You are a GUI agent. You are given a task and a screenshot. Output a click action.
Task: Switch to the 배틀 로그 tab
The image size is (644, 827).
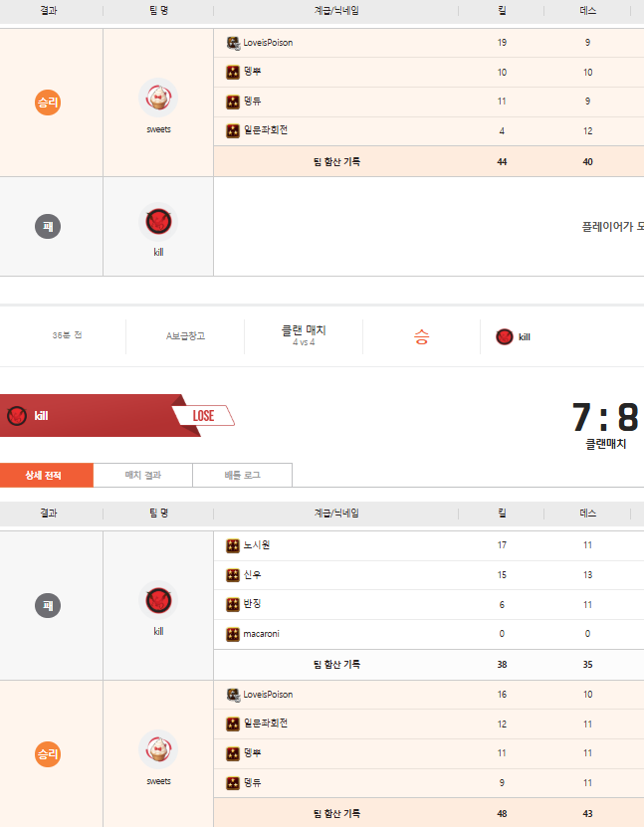pos(242,476)
